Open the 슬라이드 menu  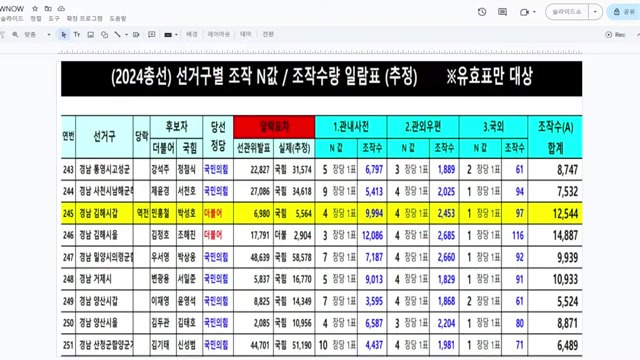click(x=12, y=19)
